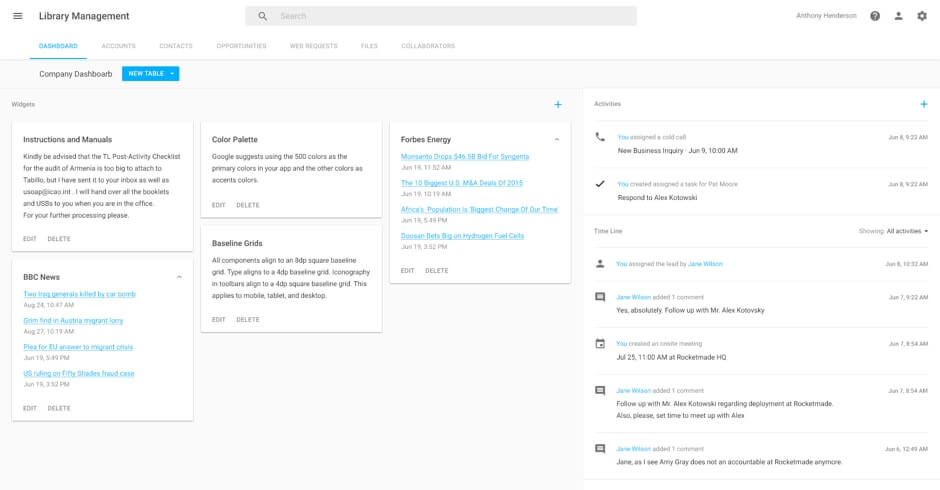Click the help question mark icon

[x=875, y=16]
